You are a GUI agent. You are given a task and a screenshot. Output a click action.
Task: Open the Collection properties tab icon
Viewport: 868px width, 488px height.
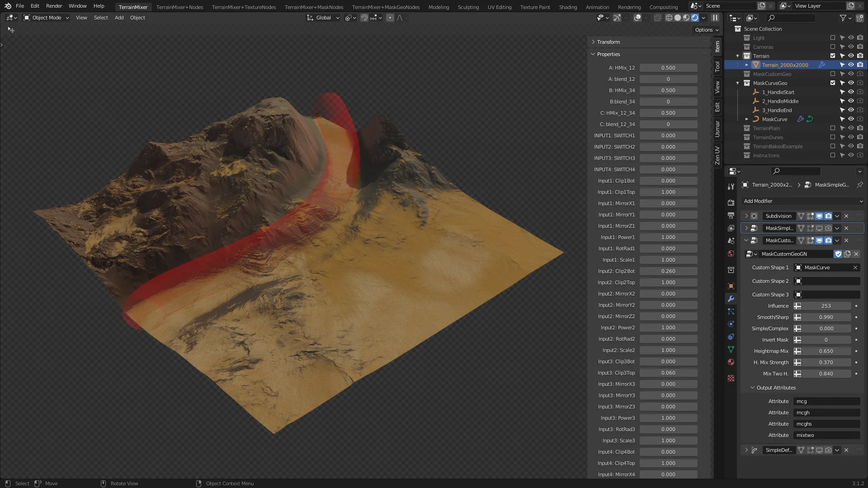click(731, 270)
